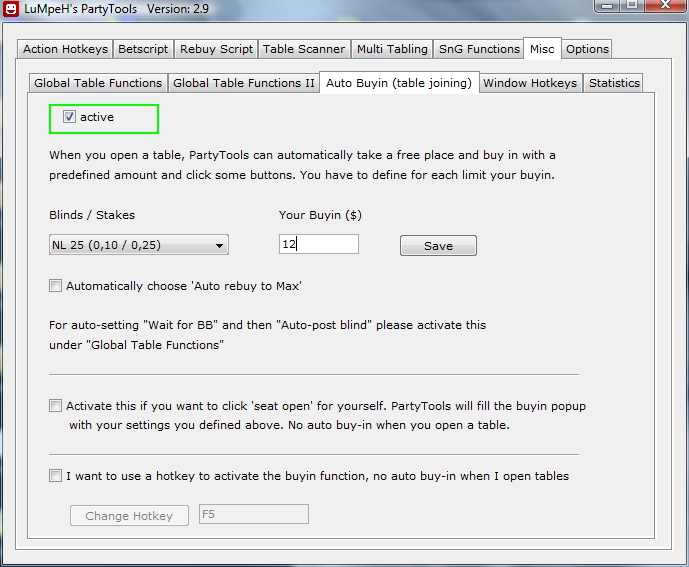The width and height of the screenshot is (689, 567).
Task: Open the Blinds / Stakes dropdown
Action: tap(139, 245)
